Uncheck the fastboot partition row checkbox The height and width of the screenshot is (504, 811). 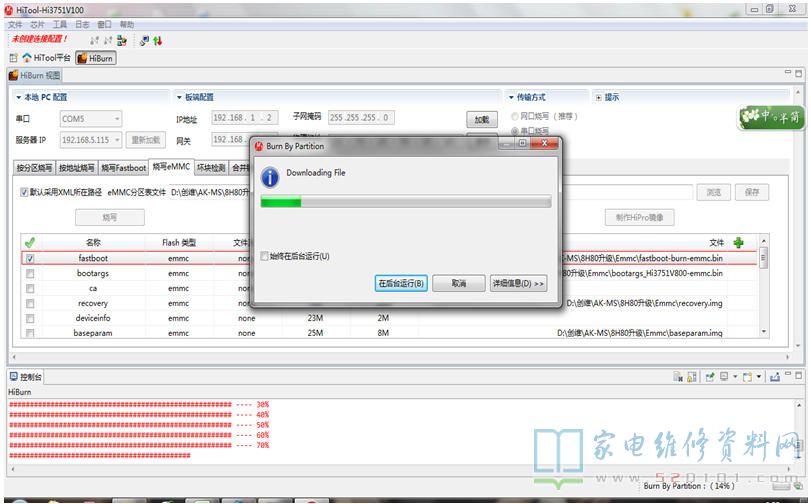tap(30, 258)
